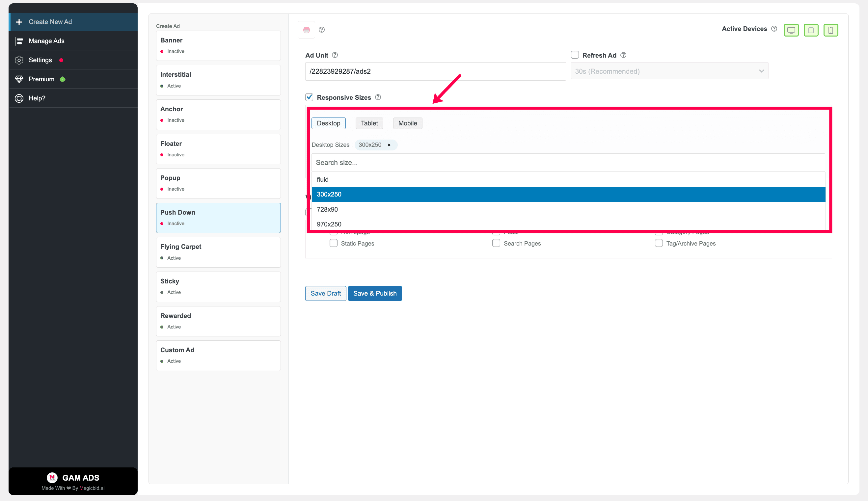Select 300x250 in the size list
The width and height of the screenshot is (868, 501).
click(568, 195)
